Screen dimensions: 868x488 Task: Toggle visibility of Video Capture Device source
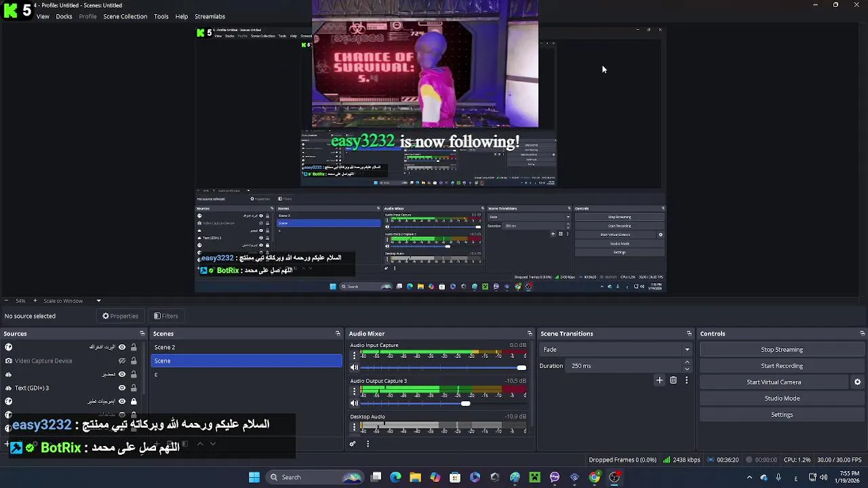coord(122,361)
